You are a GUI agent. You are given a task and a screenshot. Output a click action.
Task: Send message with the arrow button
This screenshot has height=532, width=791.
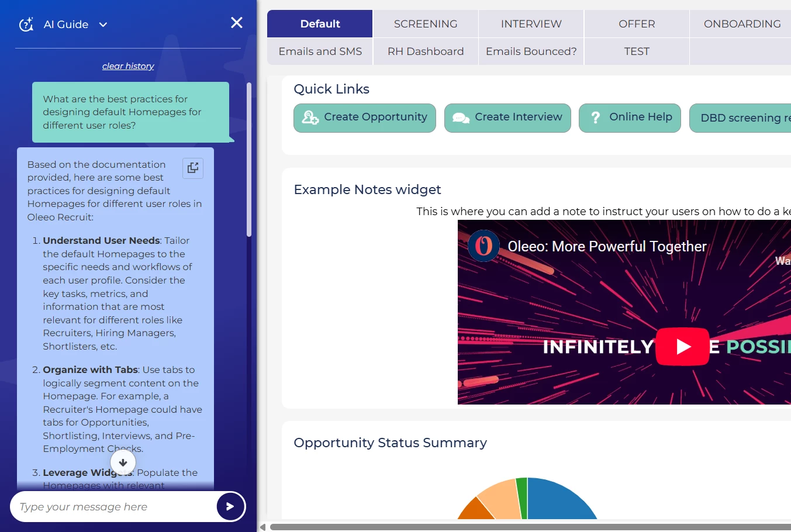coord(230,506)
